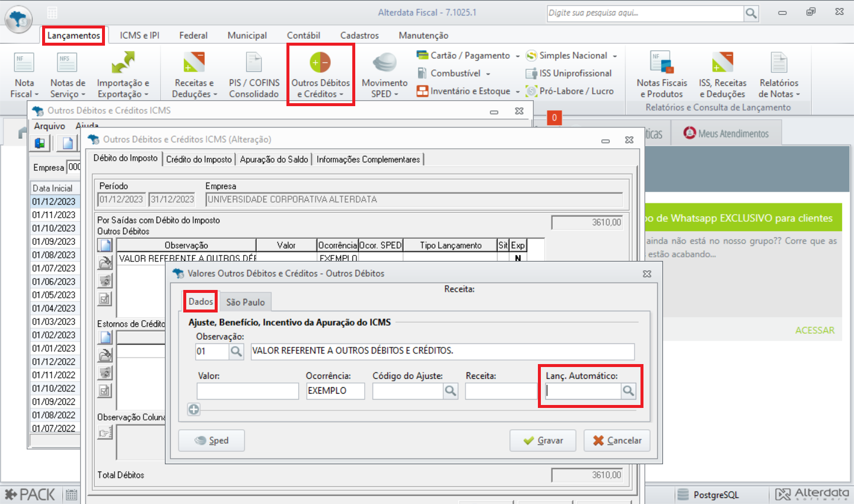This screenshot has width=854, height=504.
Task: Open the Apuração do Saldo tab
Action: pyautogui.click(x=274, y=160)
